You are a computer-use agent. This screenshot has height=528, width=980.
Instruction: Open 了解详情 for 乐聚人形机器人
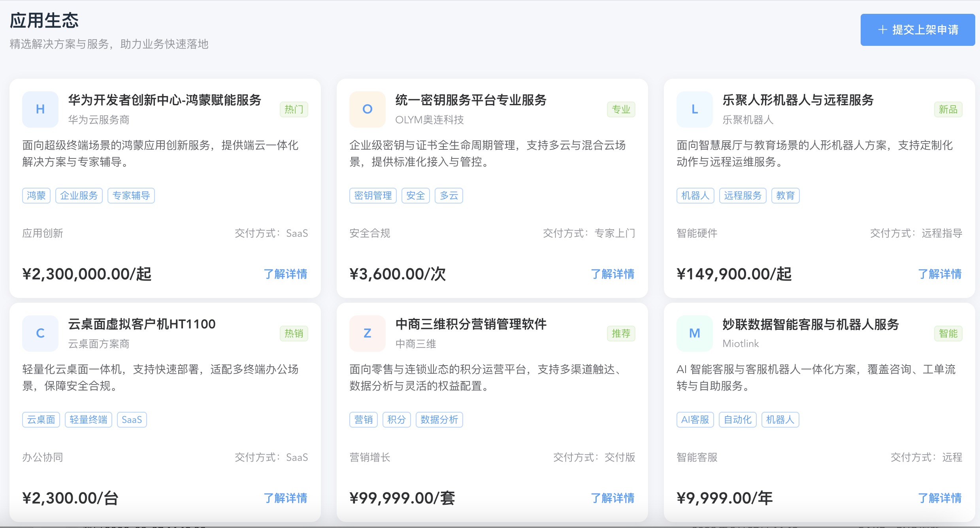pyautogui.click(x=940, y=274)
